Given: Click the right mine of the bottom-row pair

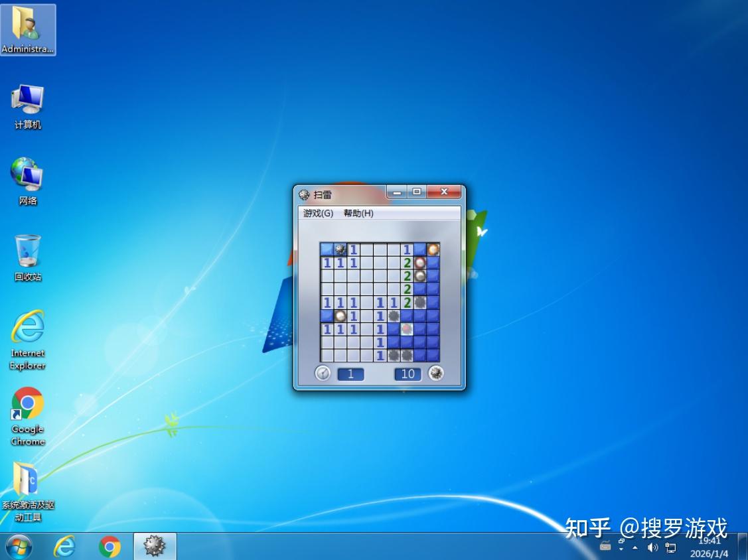Looking at the screenshot, I should [x=406, y=355].
